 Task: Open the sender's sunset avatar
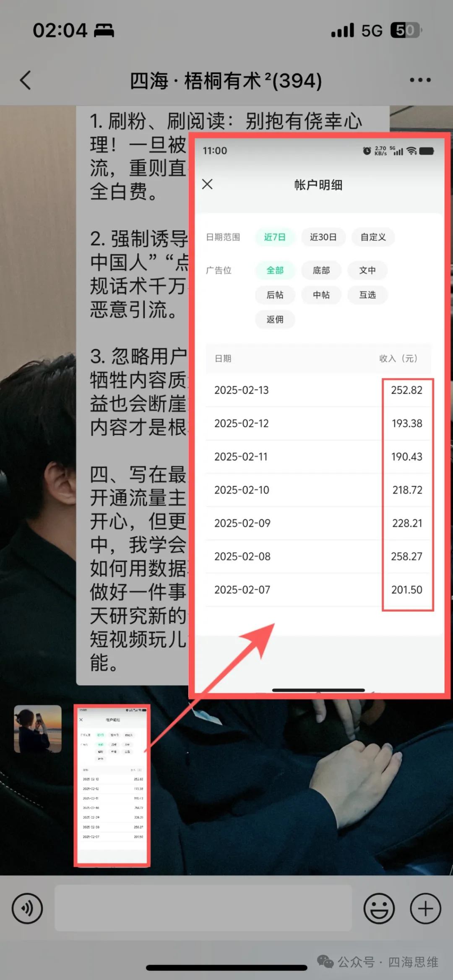click(38, 729)
